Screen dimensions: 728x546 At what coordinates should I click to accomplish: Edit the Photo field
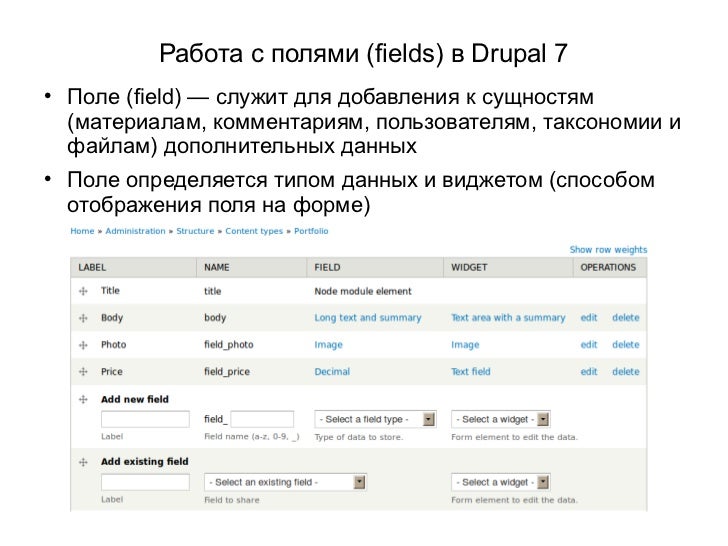(x=589, y=344)
